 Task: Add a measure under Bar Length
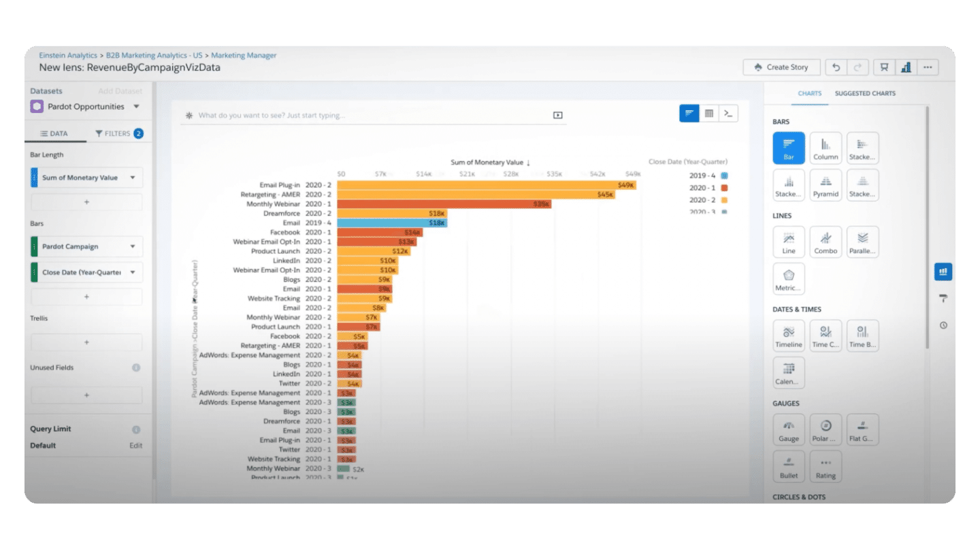click(x=87, y=202)
